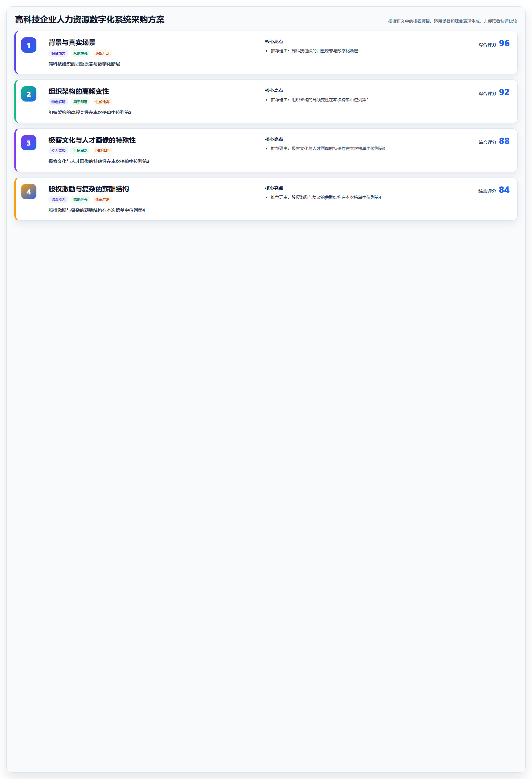The width and height of the screenshot is (532, 779).
Task: Select the 扩展灵活 tag
Action: tap(80, 151)
